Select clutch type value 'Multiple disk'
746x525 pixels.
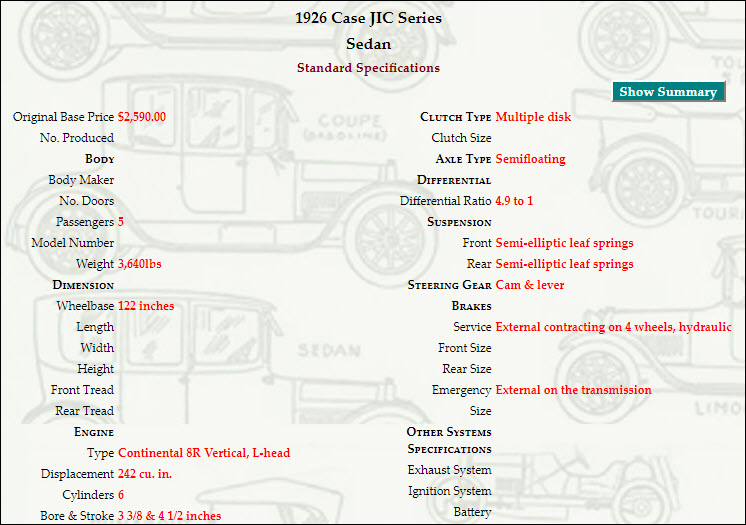pyautogui.click(x=533, y=117)
